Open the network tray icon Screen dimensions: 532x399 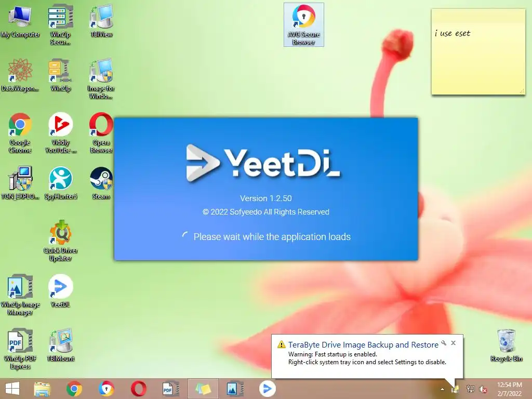coord(470,389)
